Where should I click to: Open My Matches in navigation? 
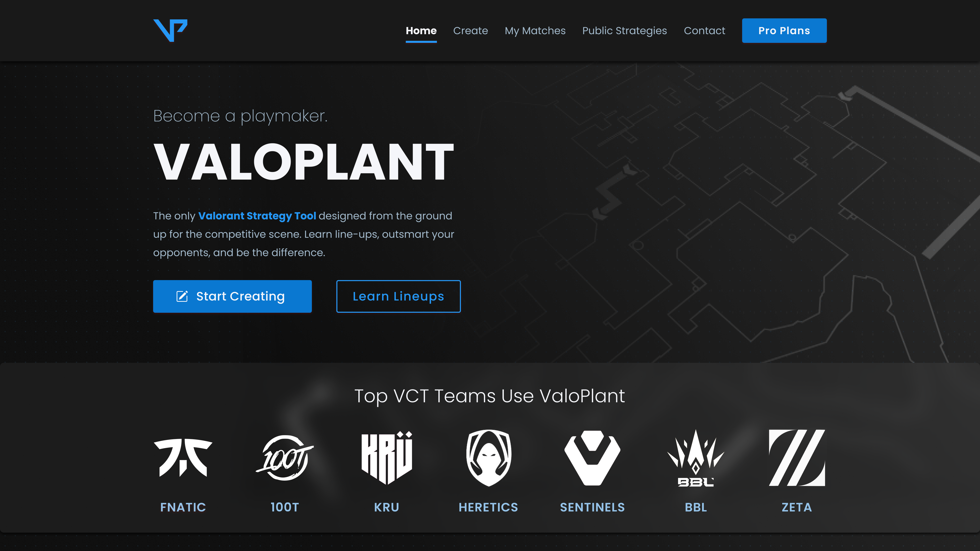(535, 30)
